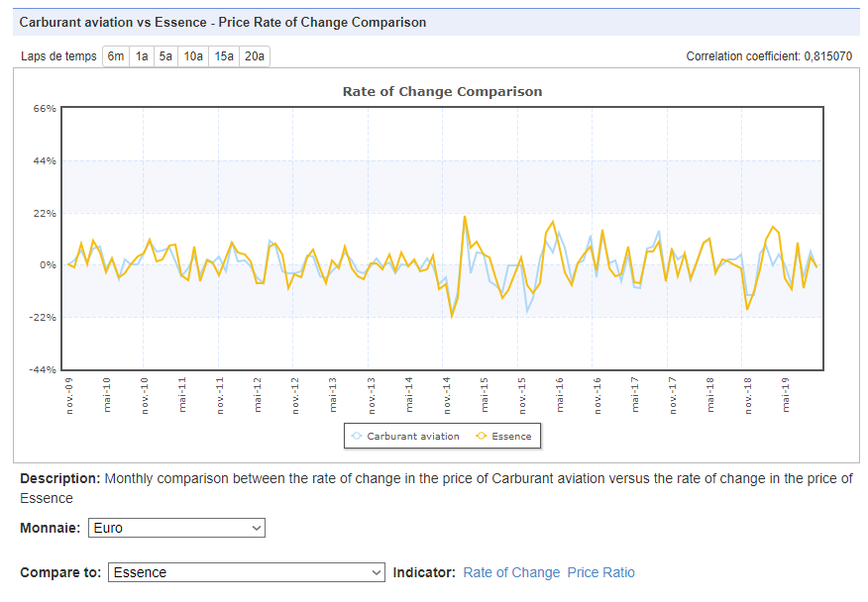Click the nov-18 x-axis label
Image resolution: width=868 pixels, height=602 pixels.
(748, 396)
